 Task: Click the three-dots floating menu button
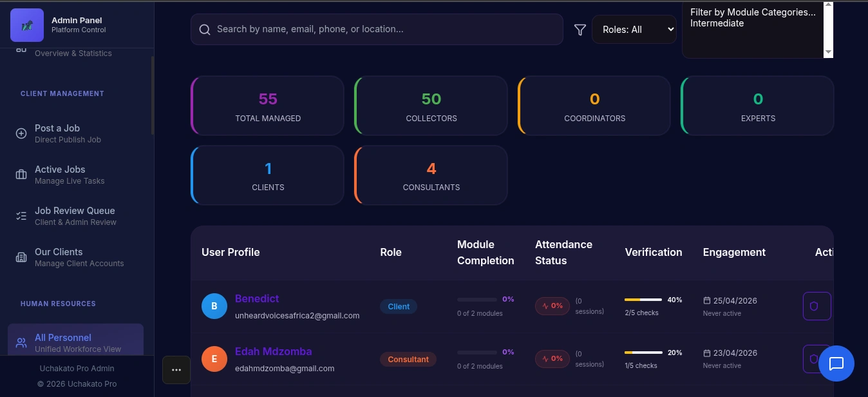click(176, 370)
